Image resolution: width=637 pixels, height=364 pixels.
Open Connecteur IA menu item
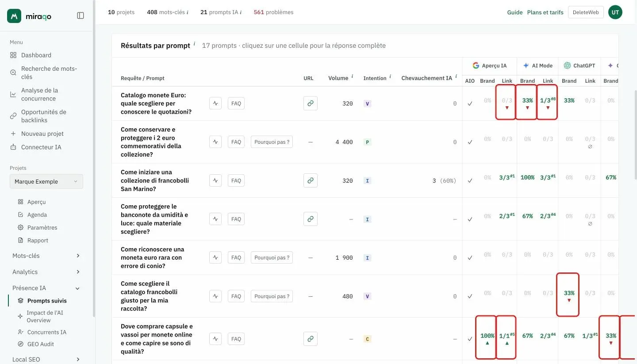pyautogui.click(x=41, y=147)
